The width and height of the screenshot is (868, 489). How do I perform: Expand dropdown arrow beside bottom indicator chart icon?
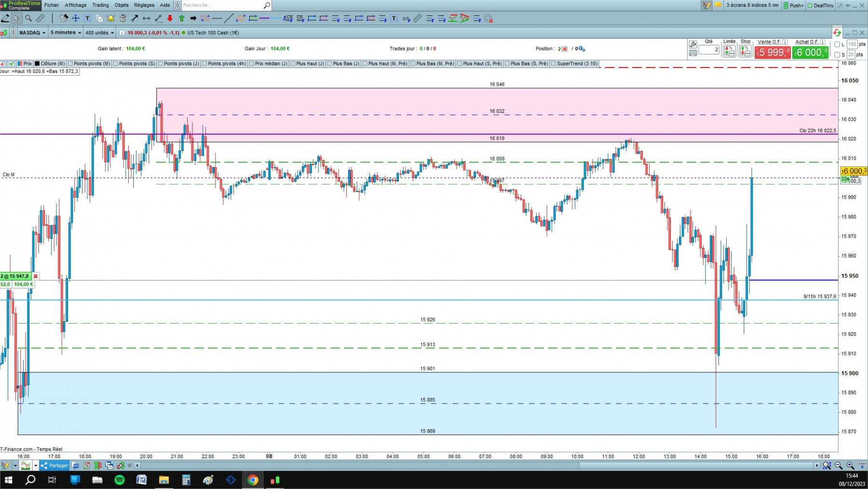[x=35, y=465]
